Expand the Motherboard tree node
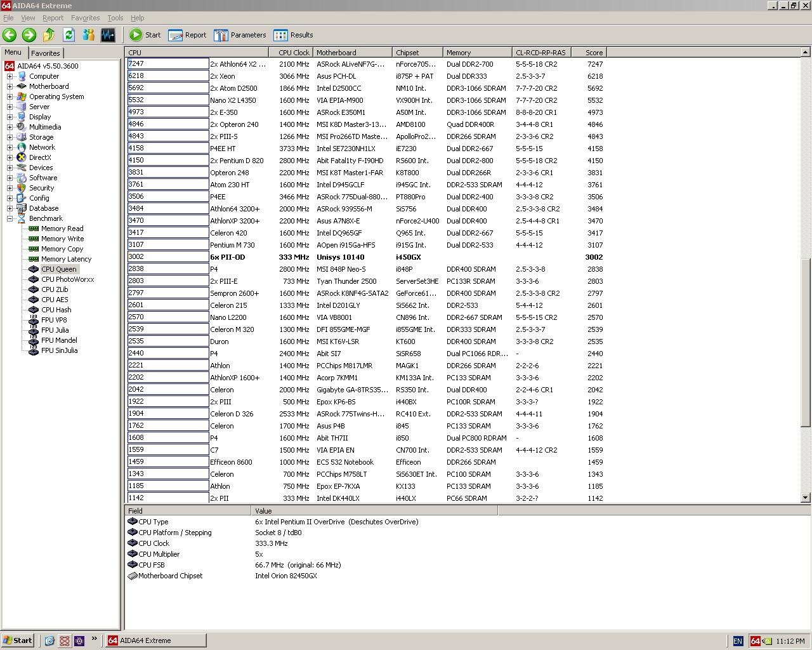Screen dimensions: 812x650 click(10, 86)
